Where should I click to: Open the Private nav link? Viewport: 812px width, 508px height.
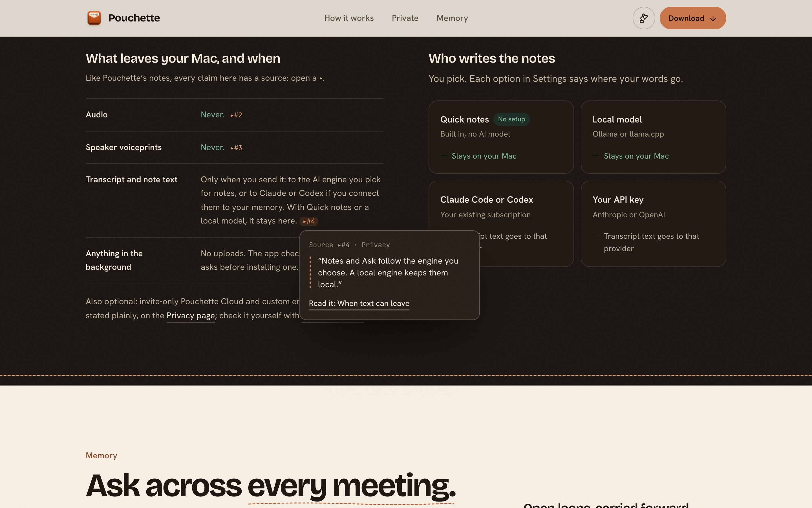point(405,18)
